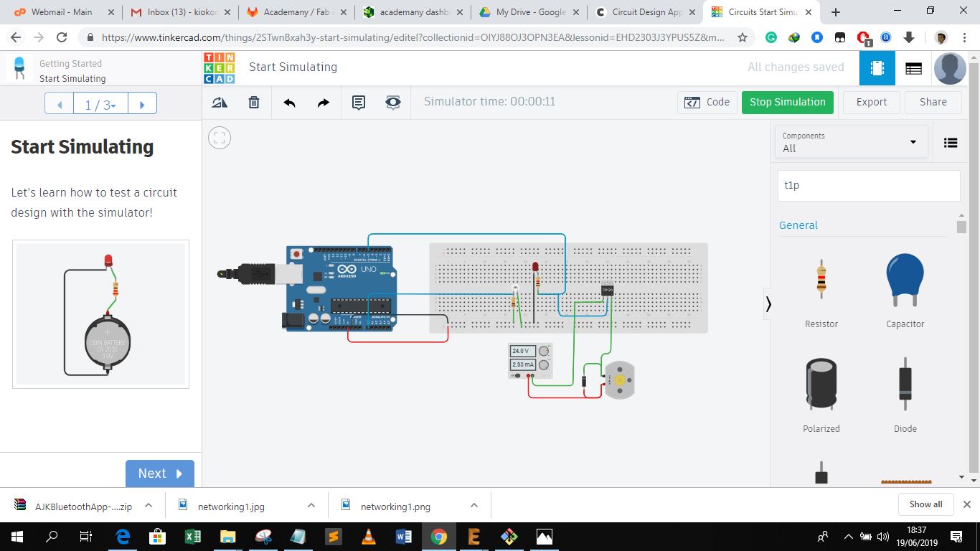Open the lesson step 1/3 dropdown
This screenshot has height=551, width=980.
click(x=100, y=105)
